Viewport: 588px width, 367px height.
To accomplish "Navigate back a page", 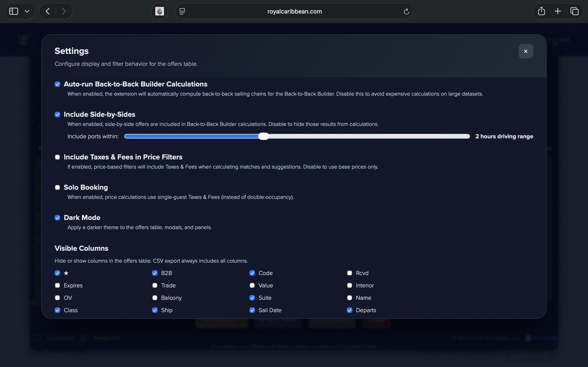I will pos(47,11).
